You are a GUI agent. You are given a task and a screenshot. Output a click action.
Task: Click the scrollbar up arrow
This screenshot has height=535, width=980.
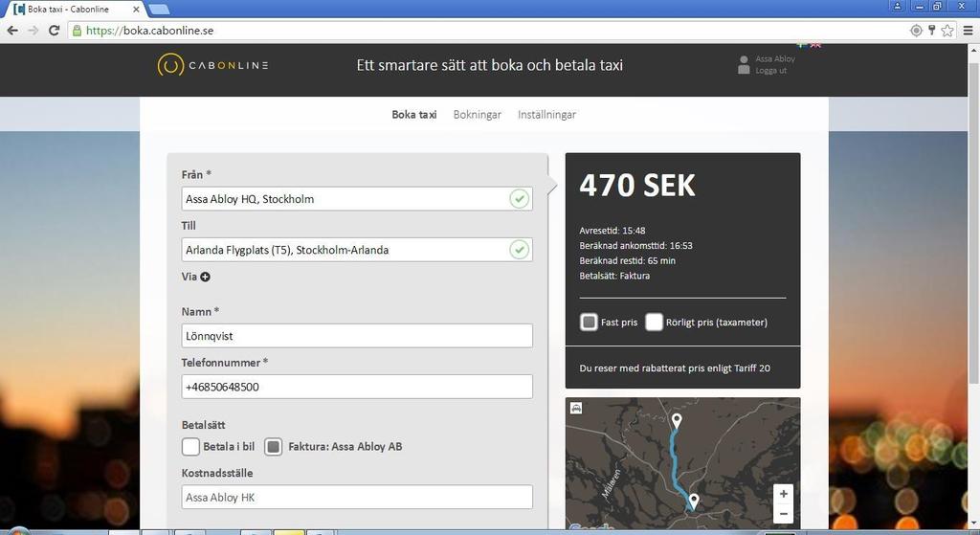pyautogui.click(x=973, y=50)
